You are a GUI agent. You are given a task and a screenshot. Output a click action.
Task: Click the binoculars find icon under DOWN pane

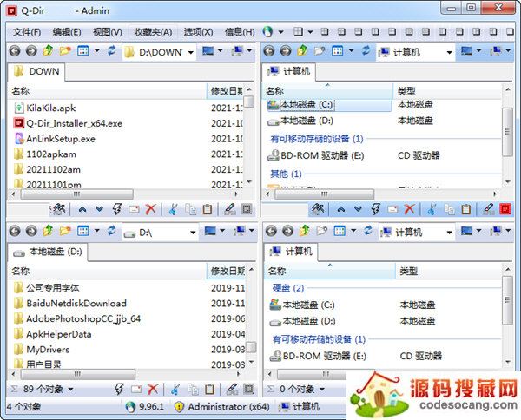tap(59, 209)
